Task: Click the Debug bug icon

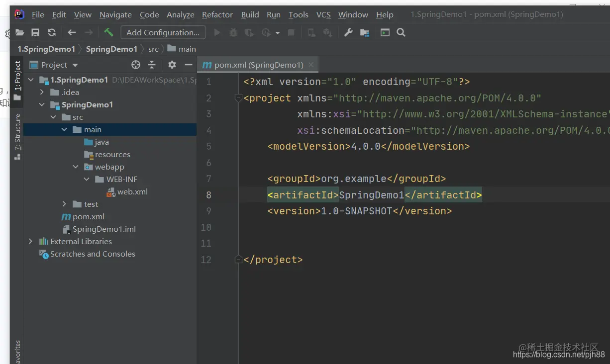Action: 233,32
